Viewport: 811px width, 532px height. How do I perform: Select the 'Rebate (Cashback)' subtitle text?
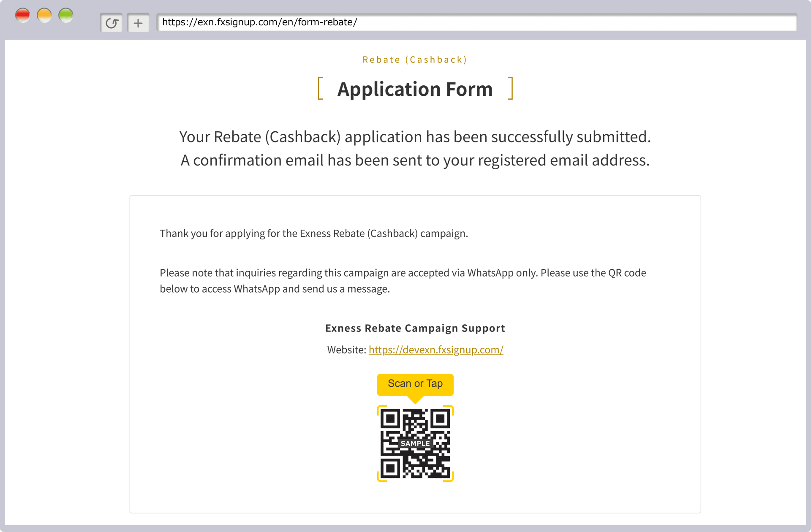[415, 60]
